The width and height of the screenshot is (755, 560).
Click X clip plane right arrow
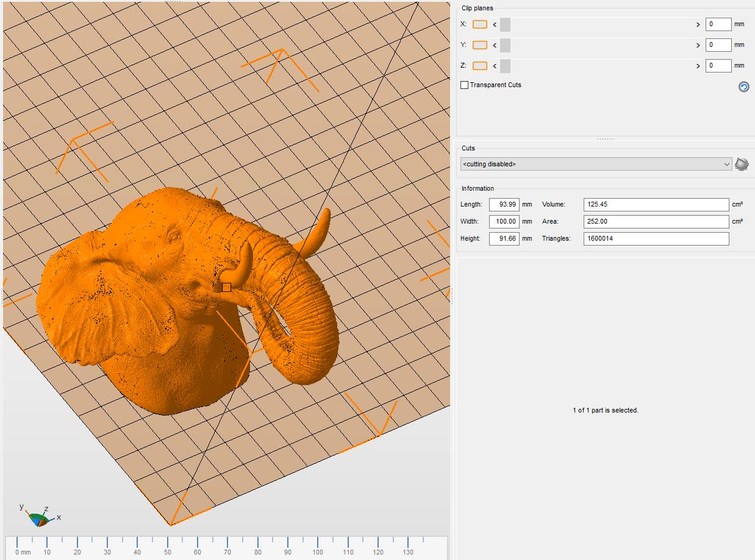(x=698, y=25)
